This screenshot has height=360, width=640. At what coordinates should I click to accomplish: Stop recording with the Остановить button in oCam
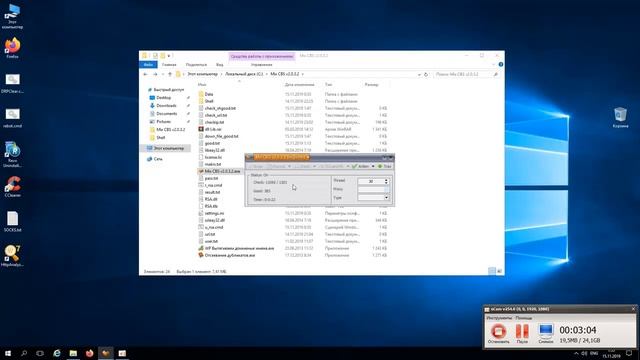(x=498, y=333)
